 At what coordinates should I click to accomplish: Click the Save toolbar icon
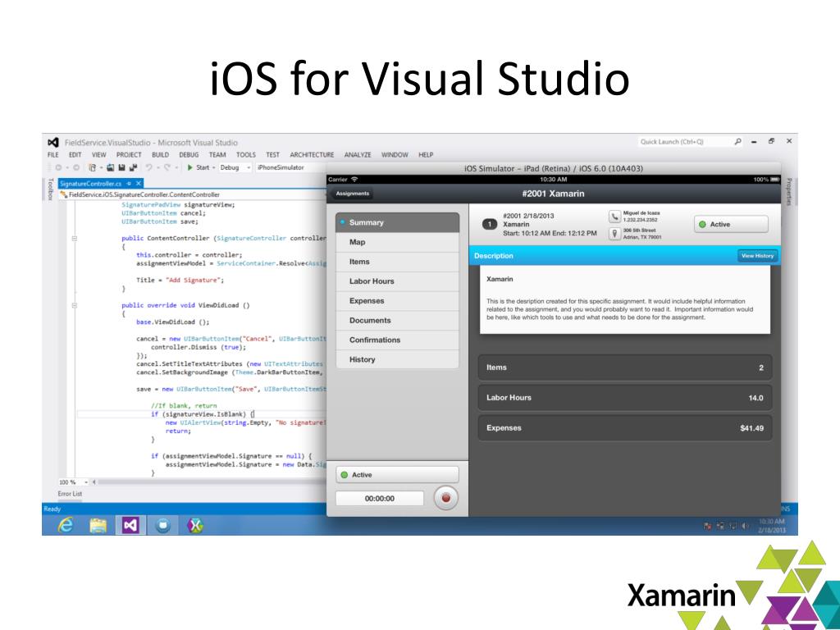coord(122,167)
